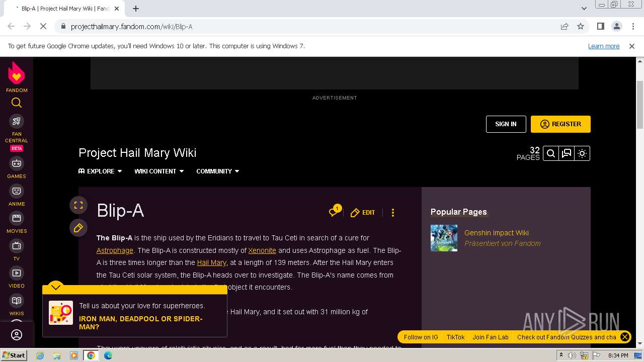Viewport: 644px width, 362px height.
Task: Open the article comments bubble
Action: point(335,211)
